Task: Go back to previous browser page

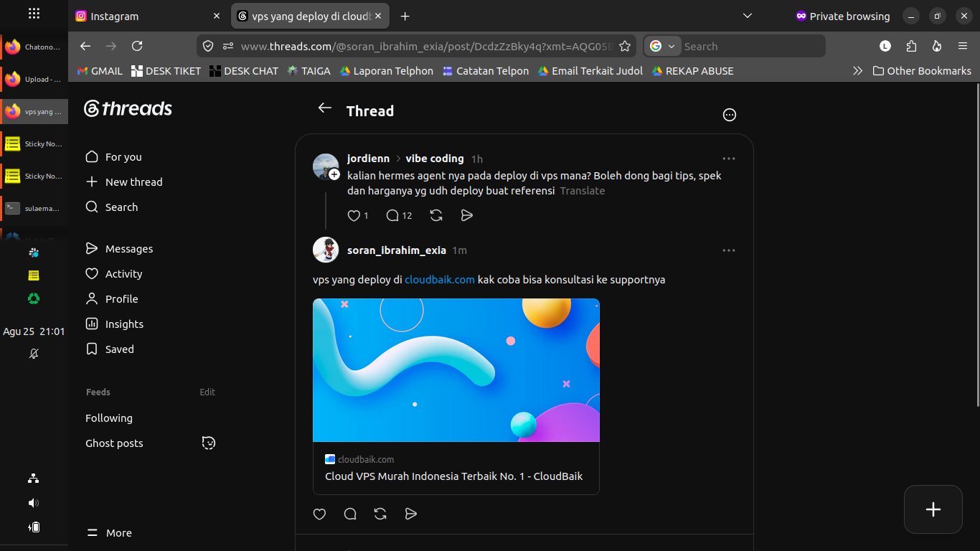Action: 85,46
